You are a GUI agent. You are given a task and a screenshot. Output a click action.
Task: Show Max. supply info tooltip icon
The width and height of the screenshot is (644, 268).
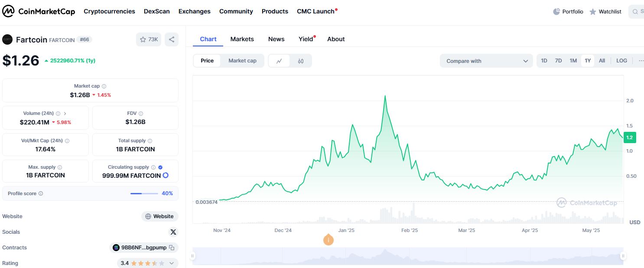pyautogui.click(x=60, y=167)
